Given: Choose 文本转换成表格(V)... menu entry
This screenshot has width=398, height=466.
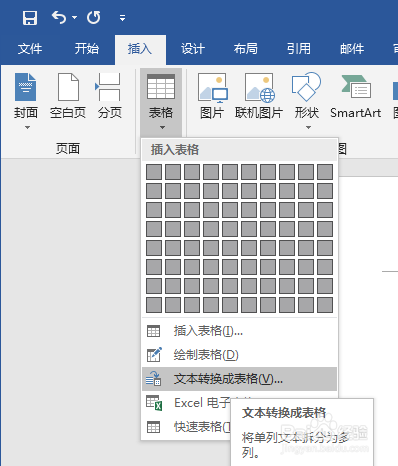Looking at the screenshot, I should click(239, 379).
